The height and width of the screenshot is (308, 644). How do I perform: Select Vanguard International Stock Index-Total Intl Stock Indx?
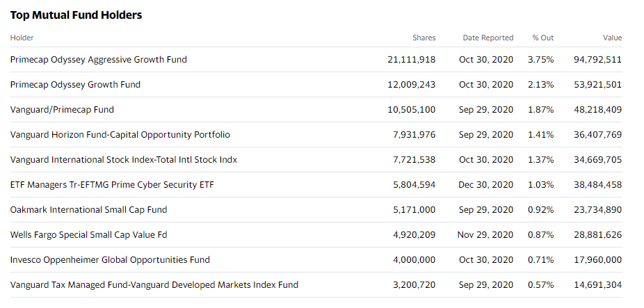coord(124,160)
